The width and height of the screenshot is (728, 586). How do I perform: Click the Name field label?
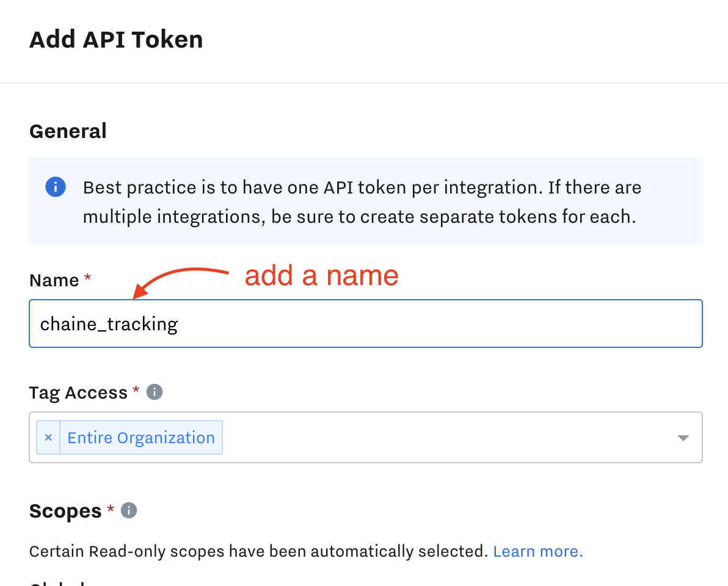tap(54, 280)
